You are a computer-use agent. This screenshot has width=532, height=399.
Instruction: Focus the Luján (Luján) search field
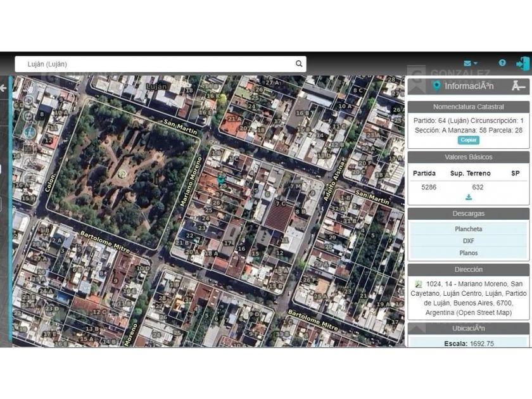coord(160,64)
